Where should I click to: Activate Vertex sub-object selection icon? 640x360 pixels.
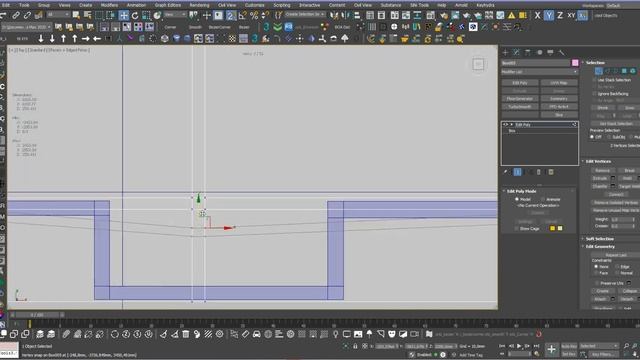point(598,71)
